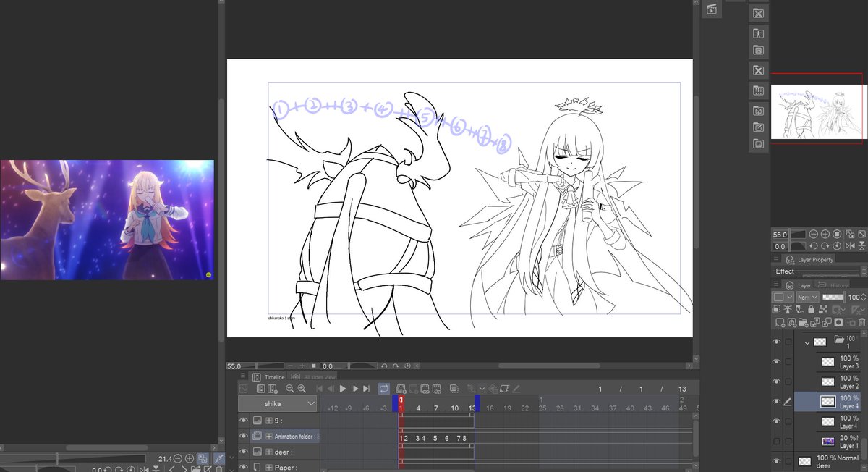The image size is (868, 472).
Task: Adjust Navigator rotation slider beside 0.0
Action: pos(798,246)
